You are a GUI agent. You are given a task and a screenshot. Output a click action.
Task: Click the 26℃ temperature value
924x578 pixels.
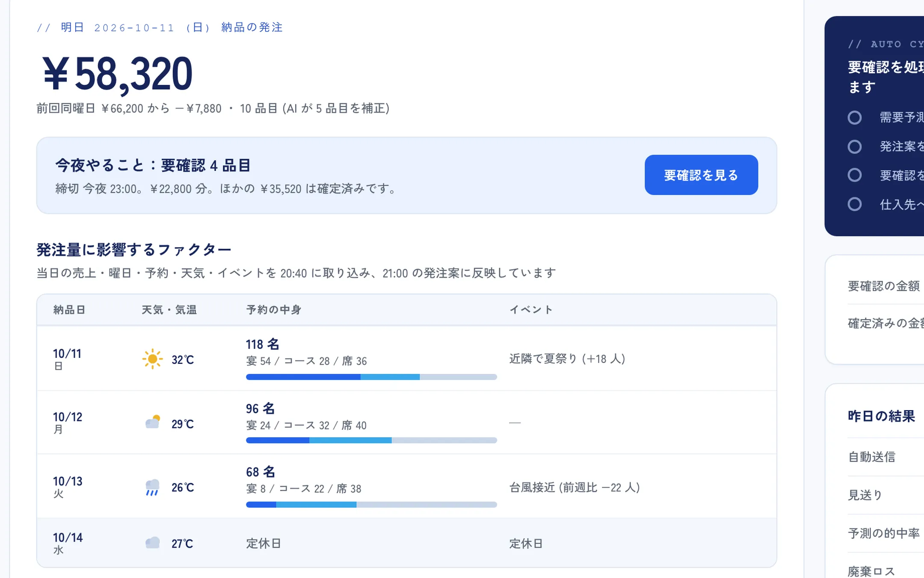pyautogui.click(x=183, y=487)
